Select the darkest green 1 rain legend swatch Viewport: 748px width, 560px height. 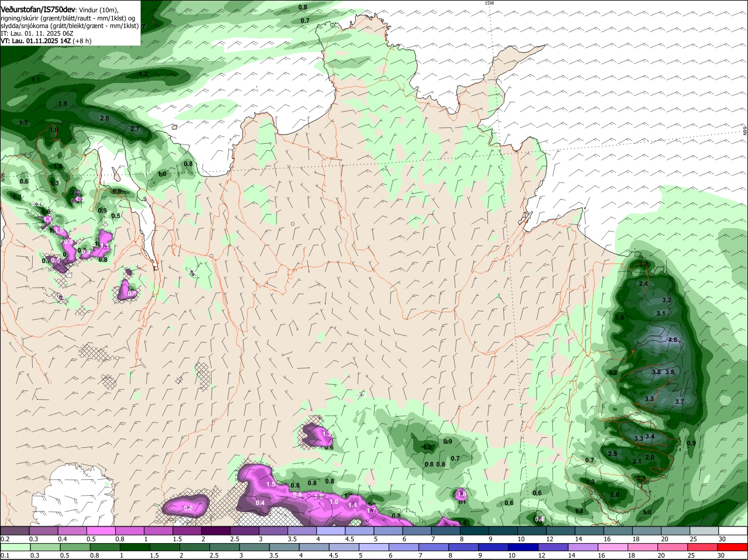pyautogui.click(x=134, y=547)
